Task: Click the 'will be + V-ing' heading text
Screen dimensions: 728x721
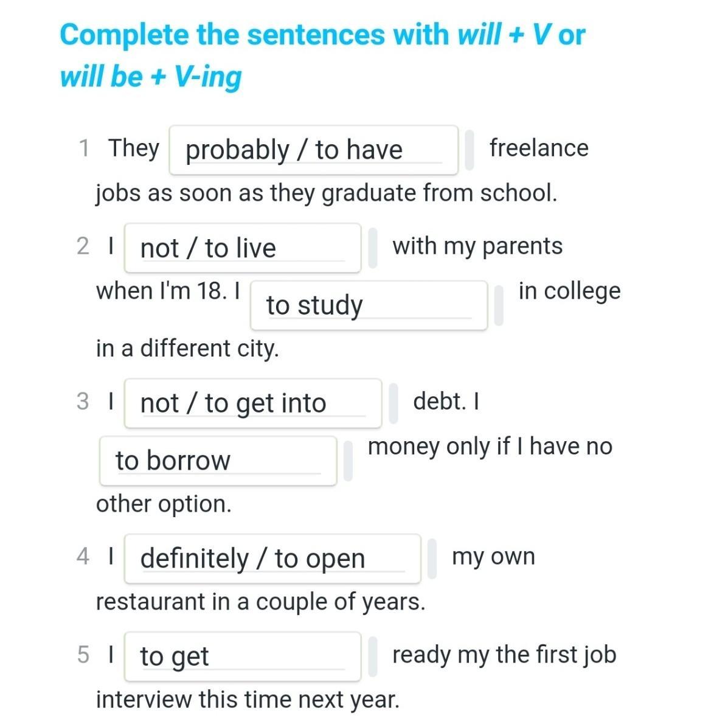Action: 151,77
